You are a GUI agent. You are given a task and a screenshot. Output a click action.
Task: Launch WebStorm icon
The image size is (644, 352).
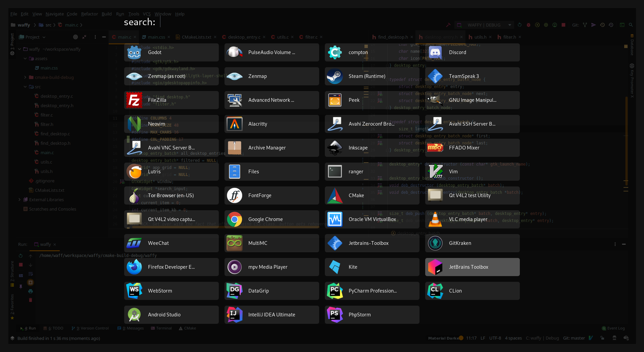(134, 291)
